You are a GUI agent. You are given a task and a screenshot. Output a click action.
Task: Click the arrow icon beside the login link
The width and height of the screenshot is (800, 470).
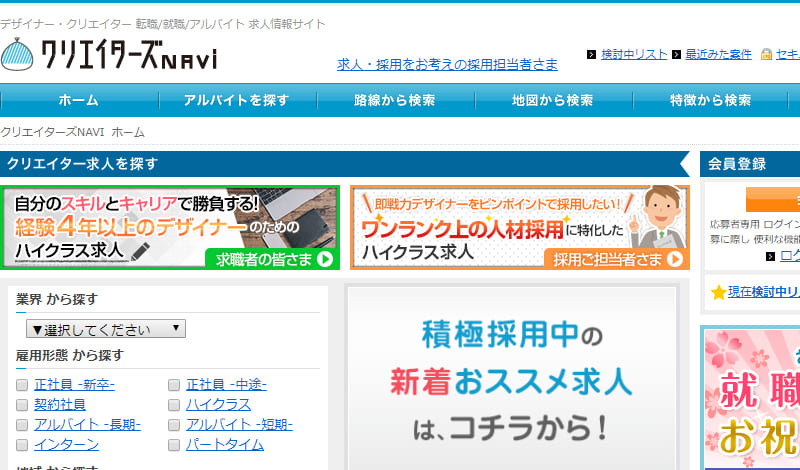click(770, 257)
